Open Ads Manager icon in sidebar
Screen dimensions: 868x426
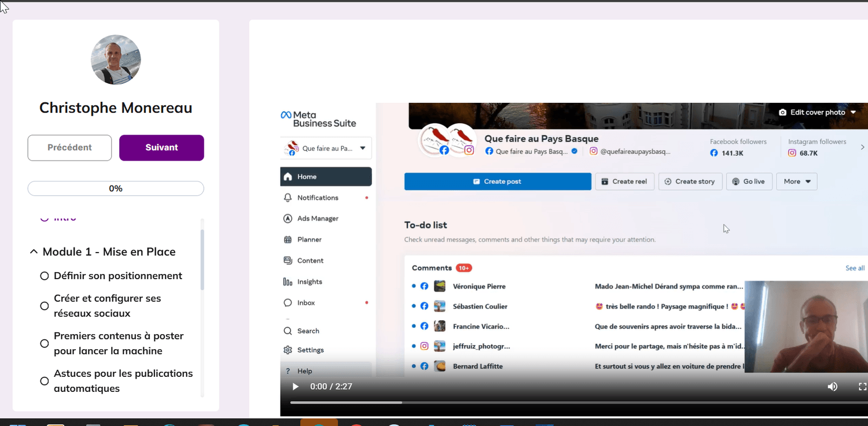(x=288, y=218)
